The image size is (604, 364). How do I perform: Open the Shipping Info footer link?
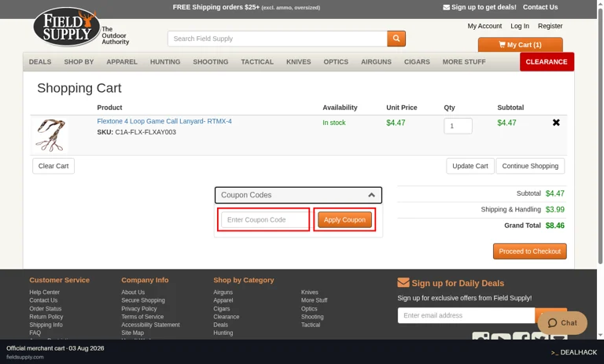(46, 325)
